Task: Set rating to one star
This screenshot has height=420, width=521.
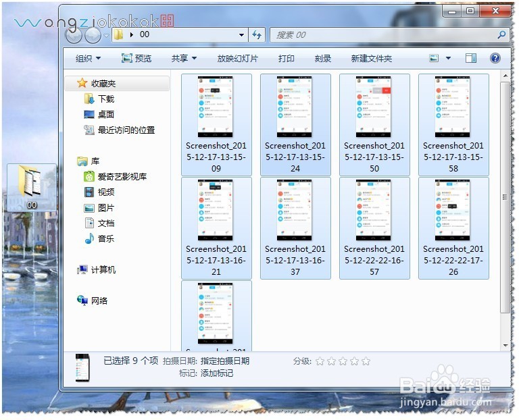Action: (x=320, y=361)
